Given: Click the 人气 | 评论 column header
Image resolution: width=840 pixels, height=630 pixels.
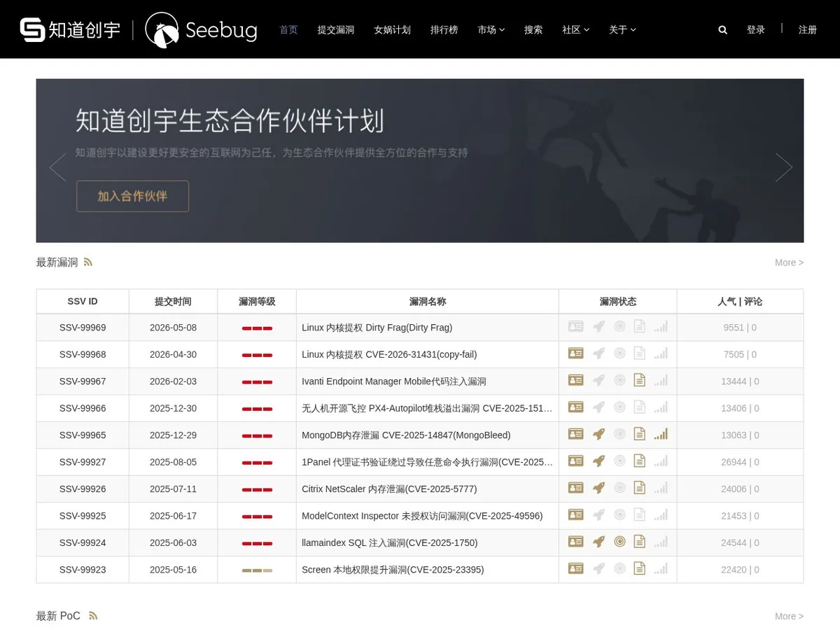Looking at the screenshot, I should pyautogui.click(x=740, y=302).
